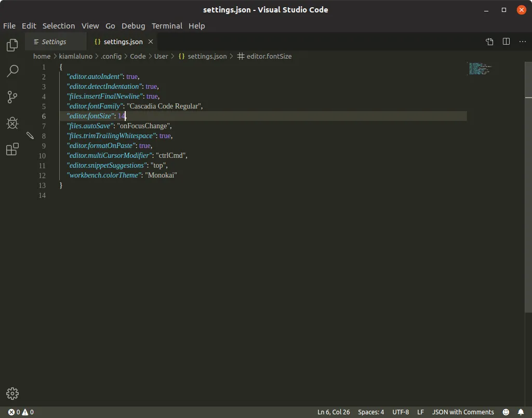Click the warnings count in status bar
Image resolution: width=532 pixels, height=418 pixels.
point(28,412)
